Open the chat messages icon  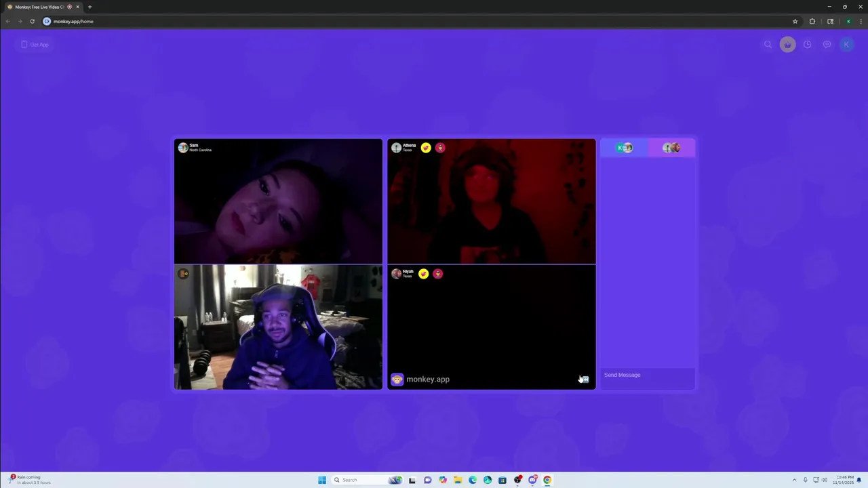point(827,45)
